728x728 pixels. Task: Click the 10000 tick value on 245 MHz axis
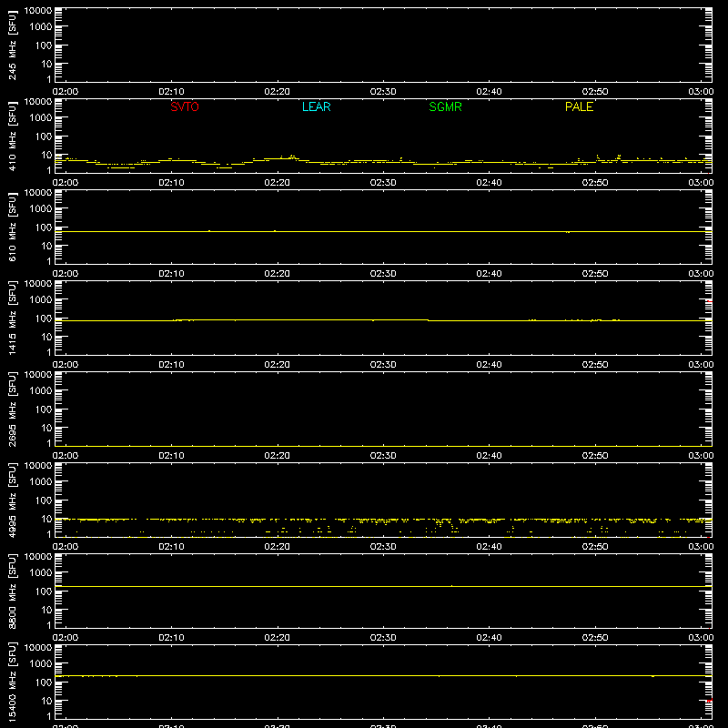point(38,11)
